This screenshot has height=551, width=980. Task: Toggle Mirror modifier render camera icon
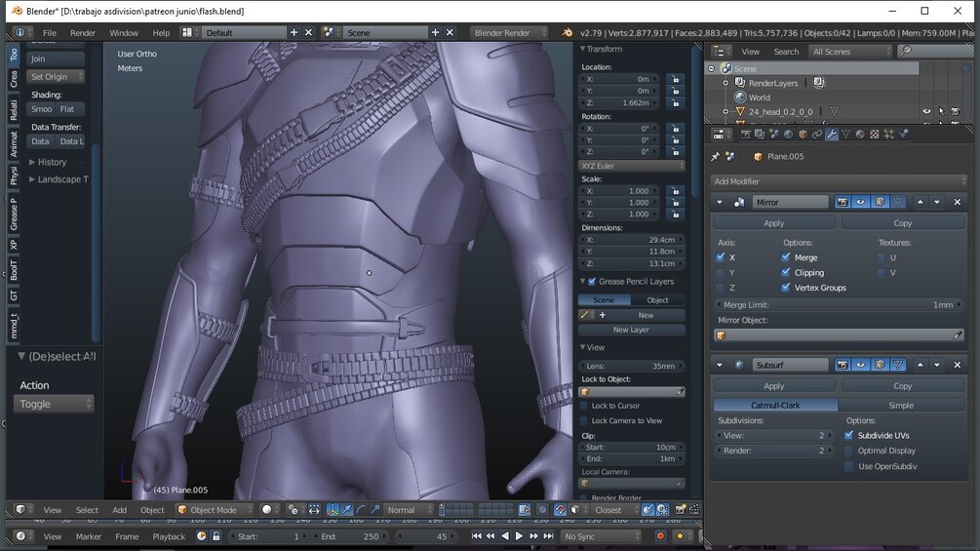pyautogui.click(x=843, y=202)
